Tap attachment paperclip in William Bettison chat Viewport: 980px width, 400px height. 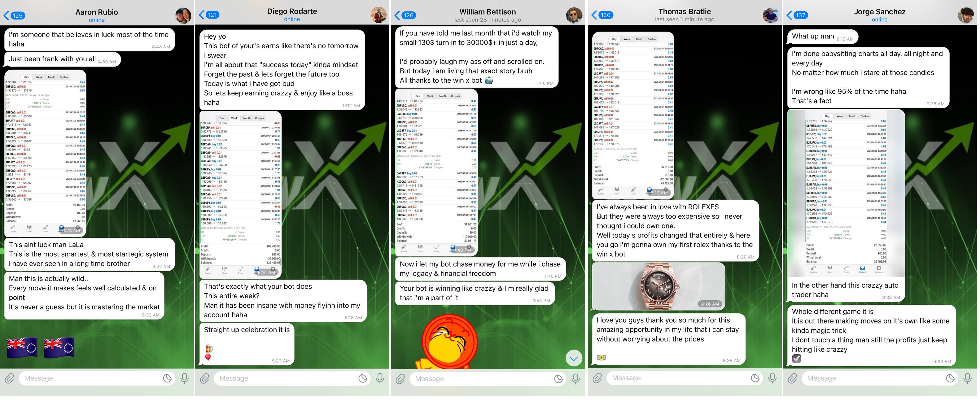pos(400,379)
